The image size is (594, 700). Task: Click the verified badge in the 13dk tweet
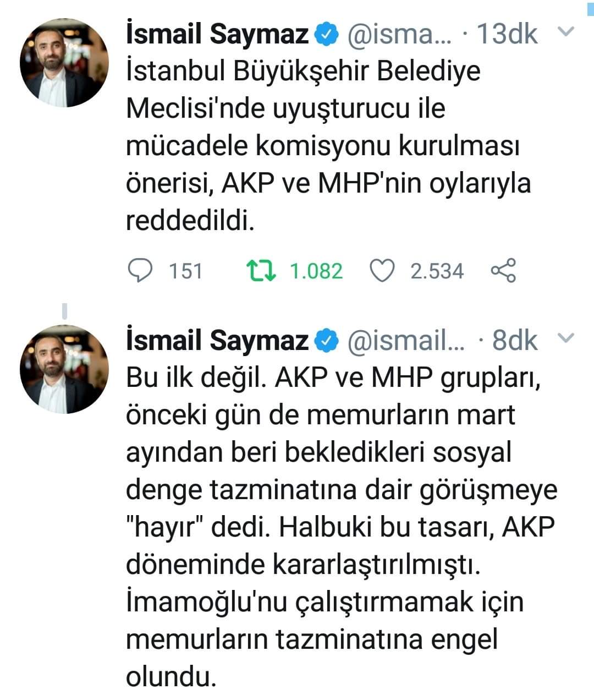coord(326,35)
